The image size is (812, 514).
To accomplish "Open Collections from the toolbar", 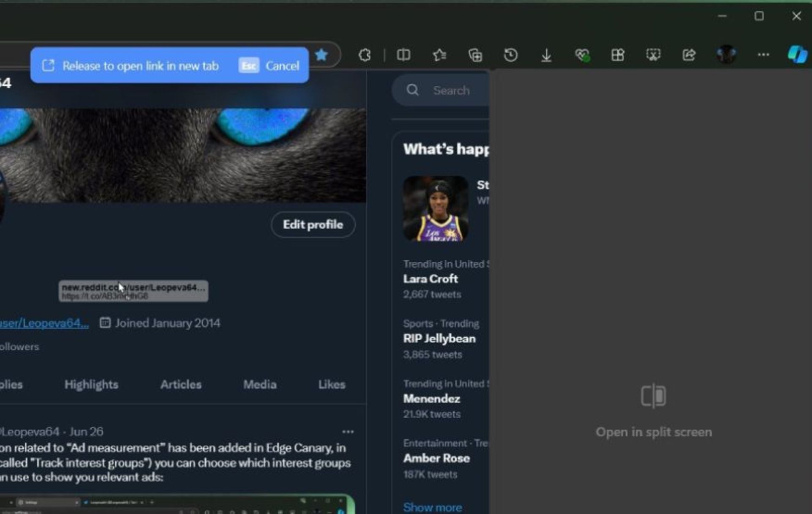I will (x=475, y=55).
